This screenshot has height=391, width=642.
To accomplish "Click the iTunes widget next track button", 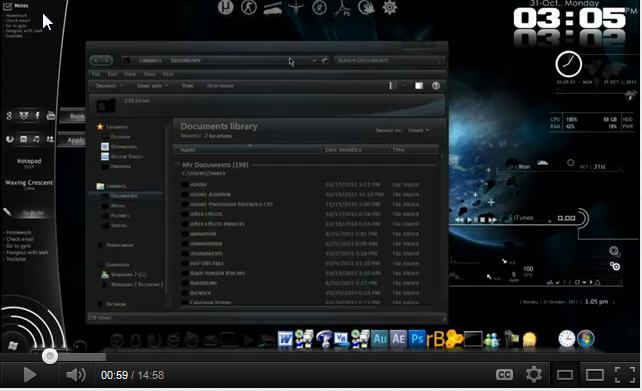I will pyautogui.click(x=493, y=220).
